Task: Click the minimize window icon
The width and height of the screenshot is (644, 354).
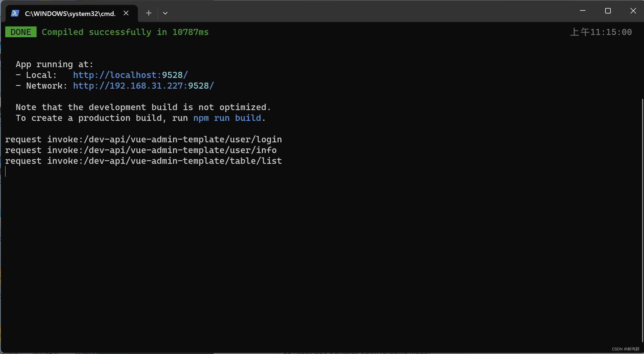Action: [x=582, y=11]
